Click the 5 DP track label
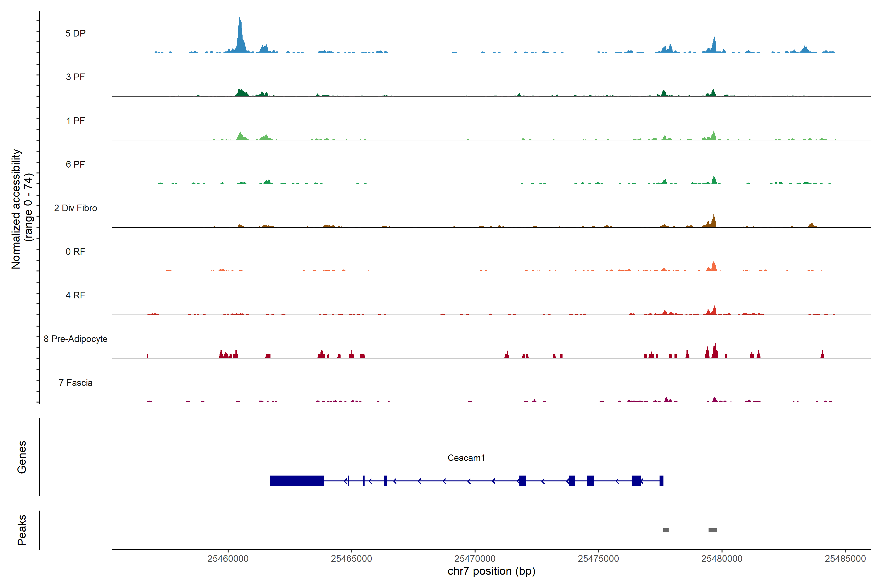 pyautogui.click(x=75, y=33)
